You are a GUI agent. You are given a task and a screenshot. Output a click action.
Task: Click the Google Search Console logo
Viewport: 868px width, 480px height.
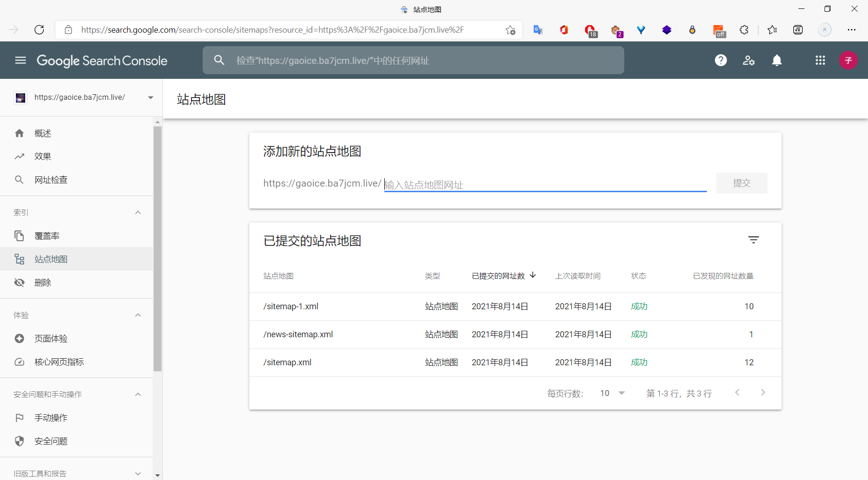102,61
